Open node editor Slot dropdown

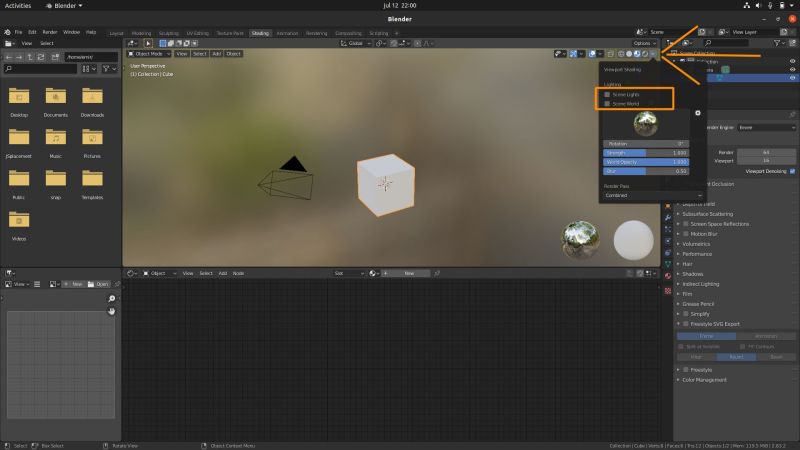pyautogui.click(x=349, y=273)
